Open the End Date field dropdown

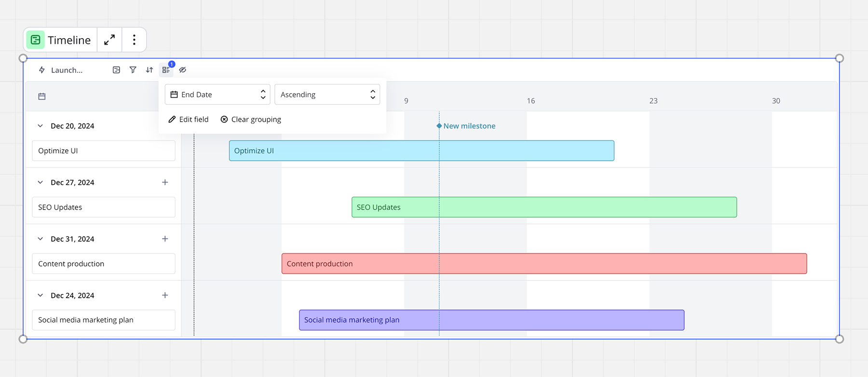click(x=217, y=95)
